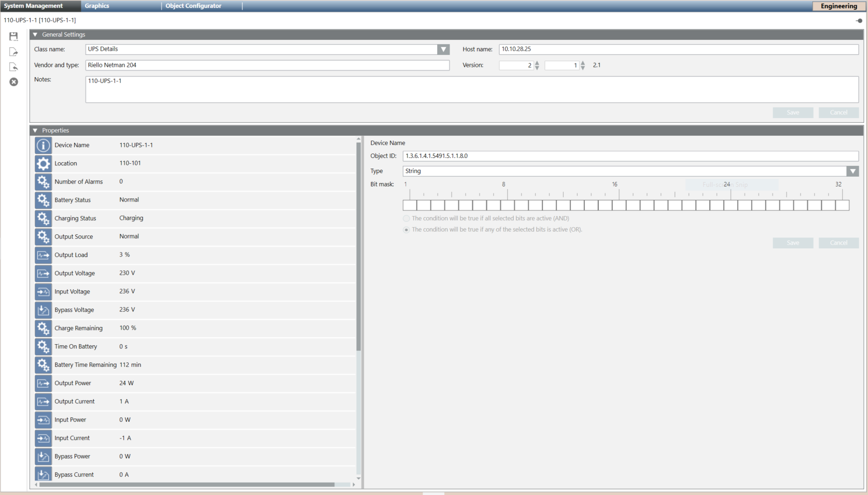This screenshot has width=868, height=495.
Task: Switch to the Graphics tab
Action: pyautogui.click(x=97, y=6)
